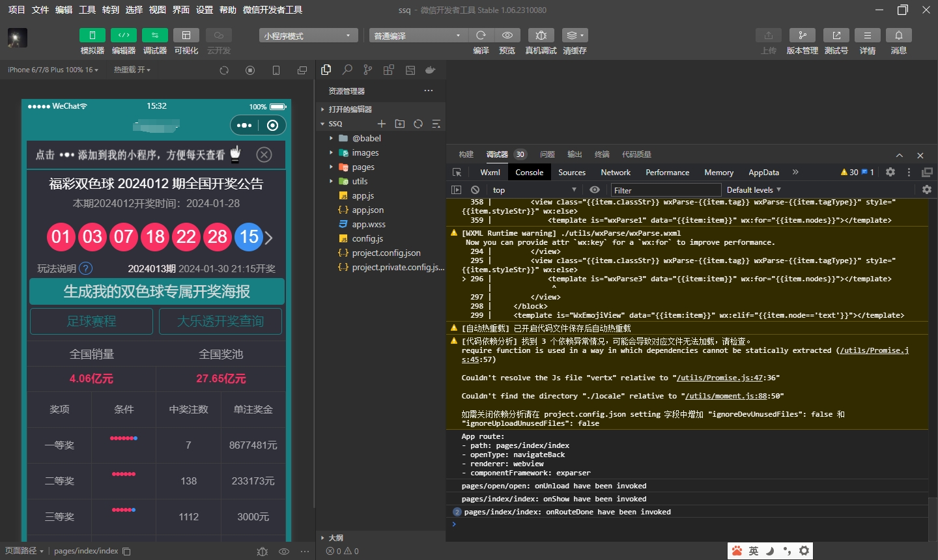Click the generate lottery poster button

[x=157, y=291]
